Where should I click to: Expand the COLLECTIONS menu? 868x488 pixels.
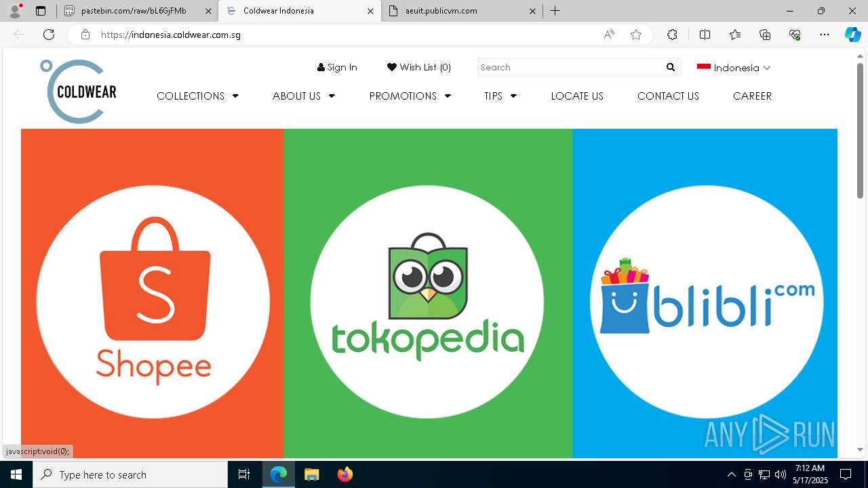(197, 96)
